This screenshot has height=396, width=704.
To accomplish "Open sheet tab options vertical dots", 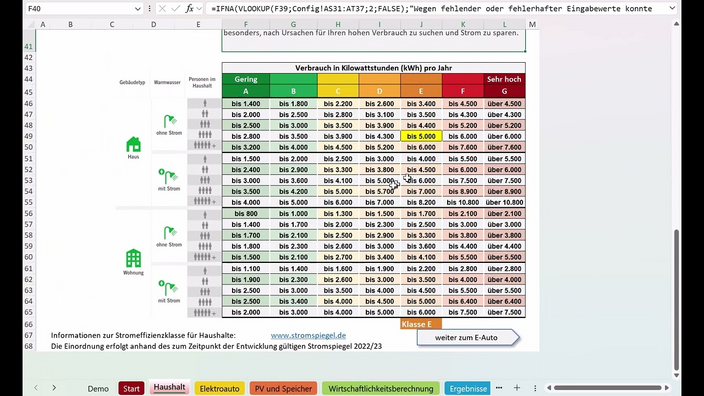I will (x=535, y=388).
